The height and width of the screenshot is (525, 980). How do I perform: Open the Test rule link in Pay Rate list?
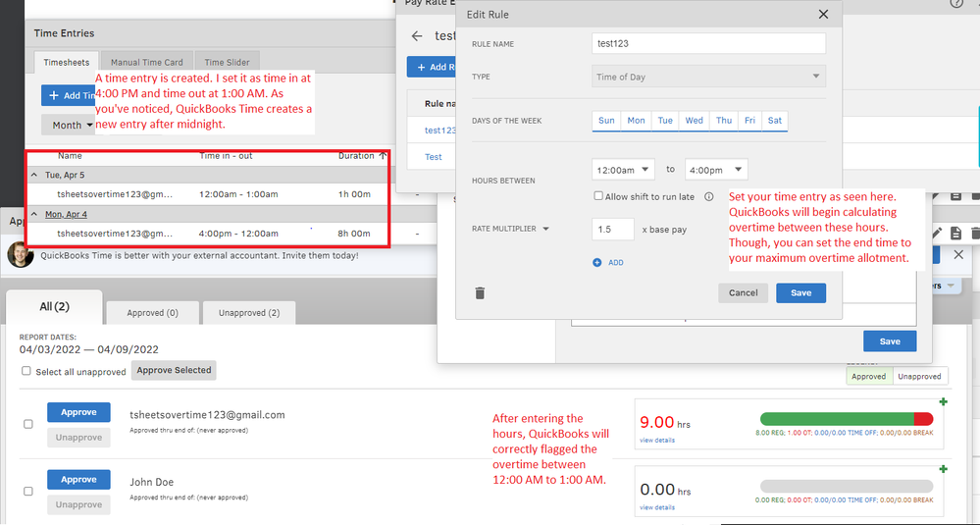(x=434, y=157)
